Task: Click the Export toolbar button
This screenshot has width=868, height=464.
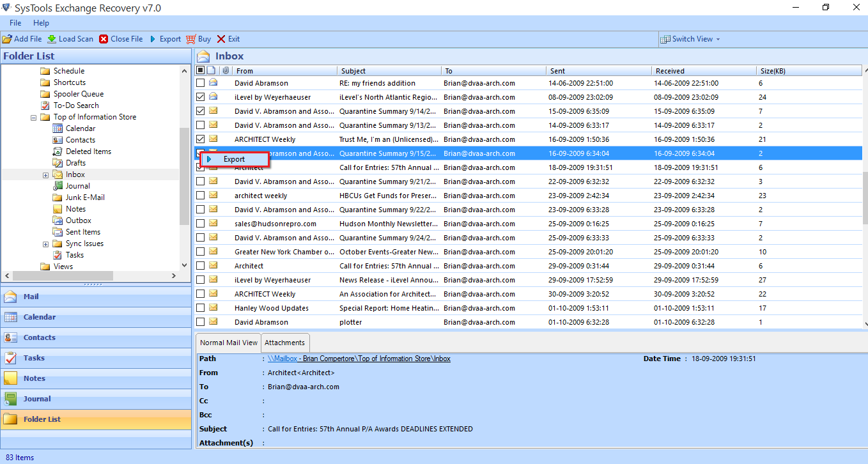Action: pyautogui.click(x=165, y=39)
